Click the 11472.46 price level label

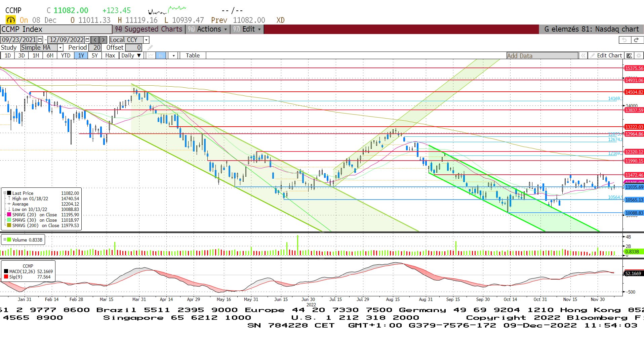click(634, 175)
